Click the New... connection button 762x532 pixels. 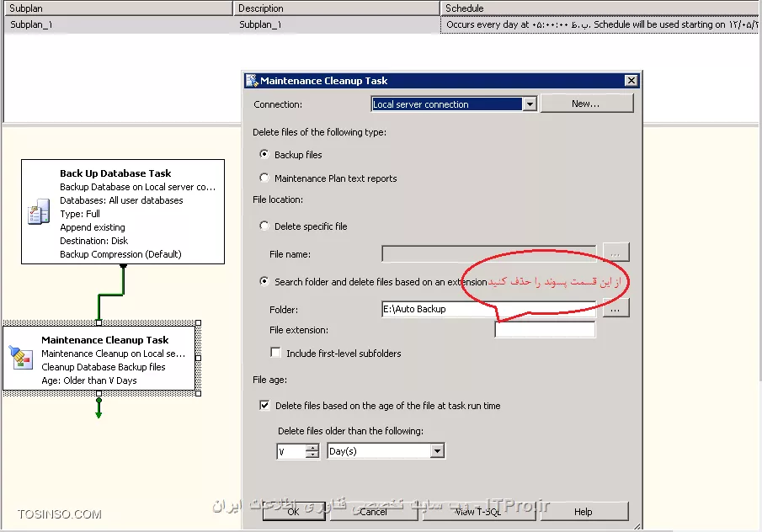(x=587, y=104)
